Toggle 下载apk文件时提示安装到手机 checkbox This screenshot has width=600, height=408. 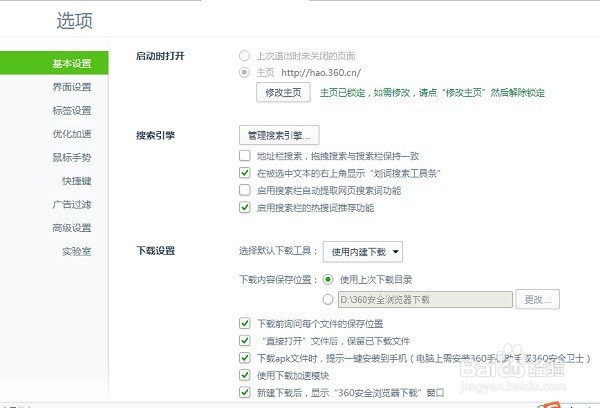click(x=245, y=358)
